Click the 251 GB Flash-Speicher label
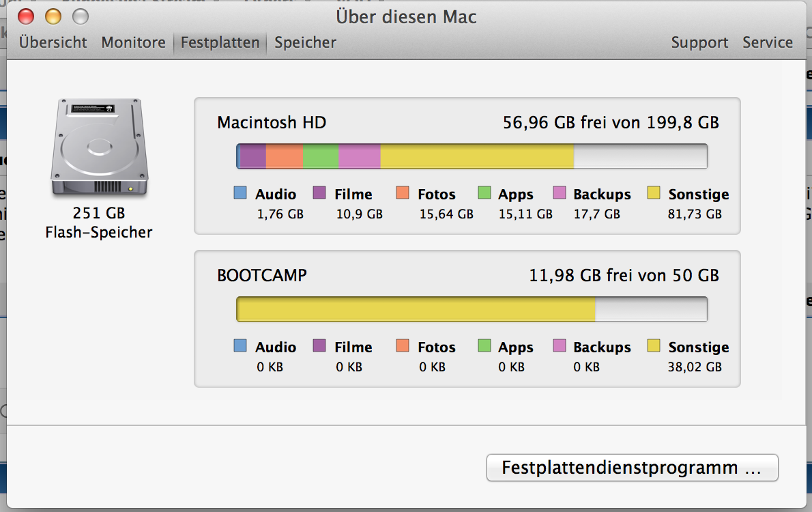This screenshot has height=512, width=812. point(98,223)
